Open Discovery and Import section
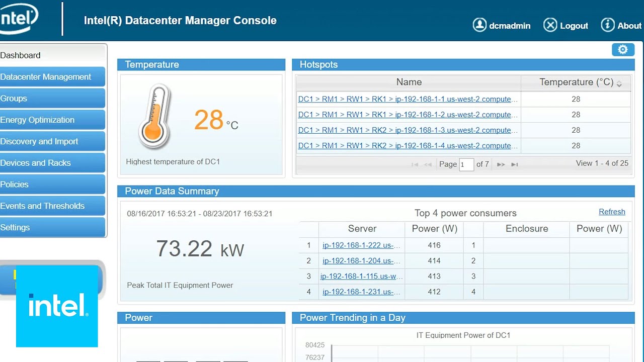Screen dimensions: 644x362 pos(53,142)
